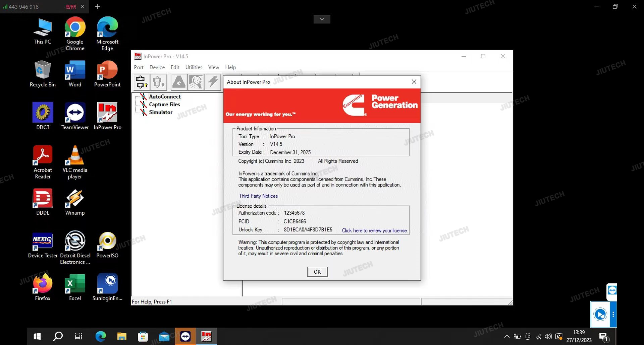Click the InPower Pro taskbar button
Viewport: 644px width, 345px height.
click(x=206, y=336)
